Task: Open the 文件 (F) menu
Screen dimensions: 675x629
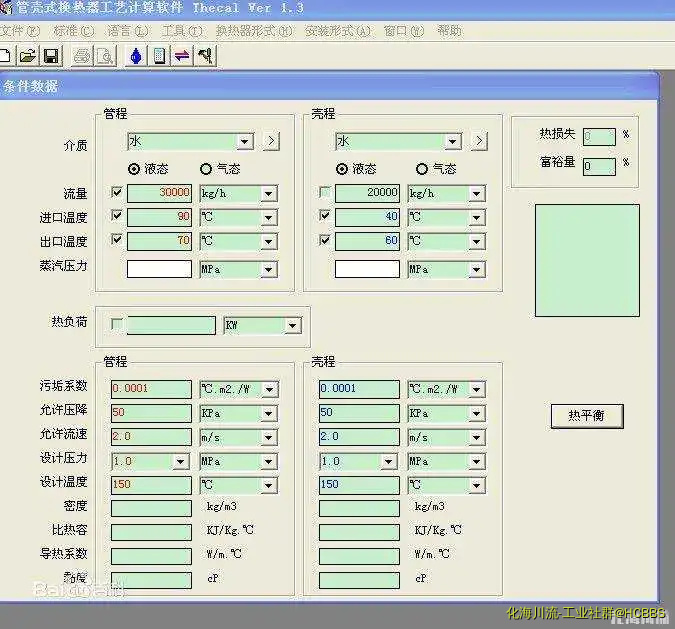Action: 19,31
